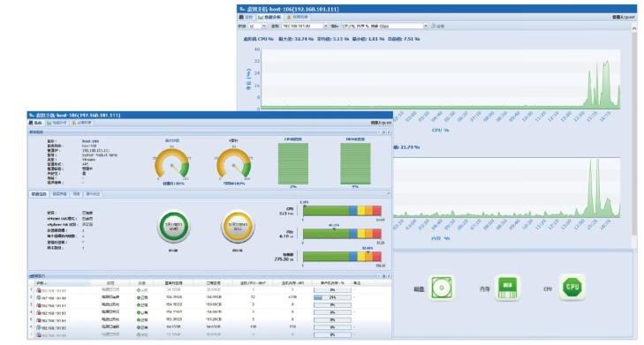Click the warning triangle alarm list tab
Screen dimensions: 644x345
coord(297,18)
